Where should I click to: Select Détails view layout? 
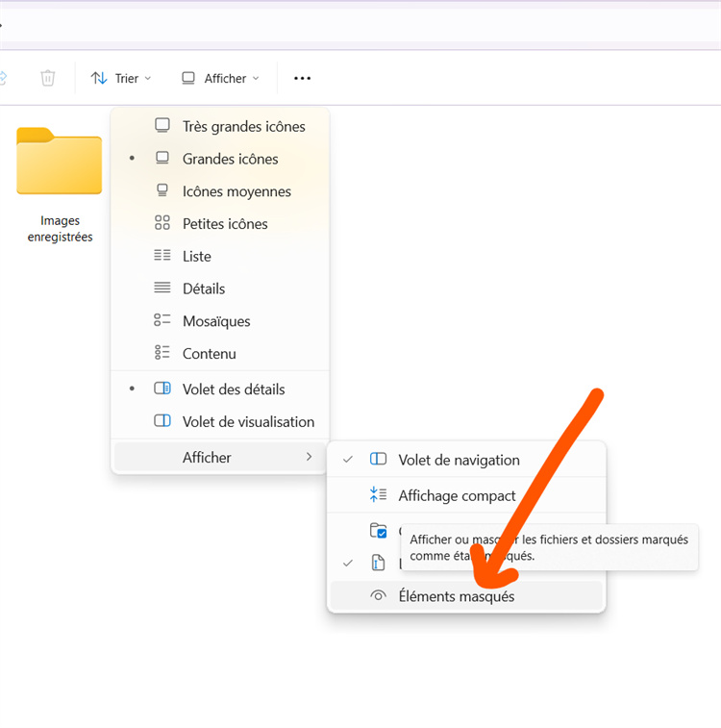tap(204, 289)
